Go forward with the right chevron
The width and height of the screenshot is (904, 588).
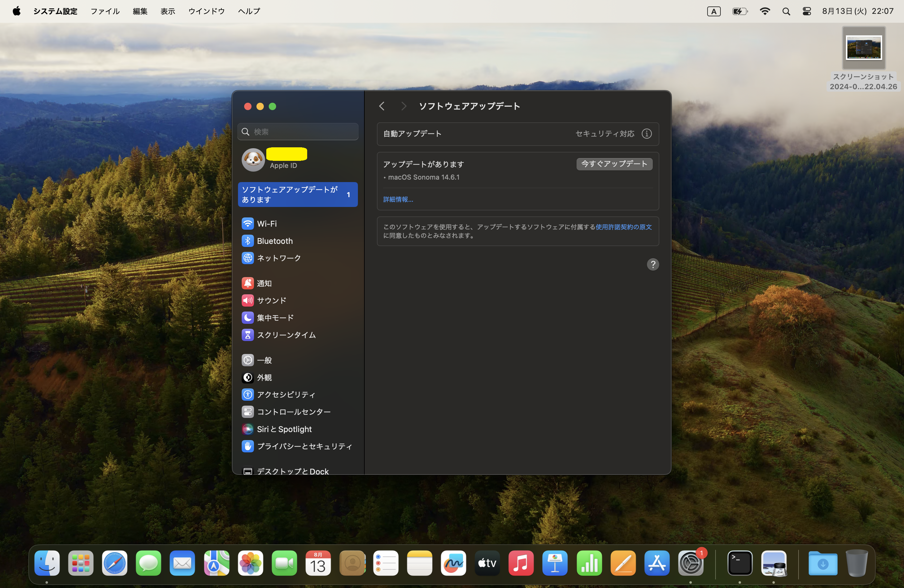pos(403,106)
